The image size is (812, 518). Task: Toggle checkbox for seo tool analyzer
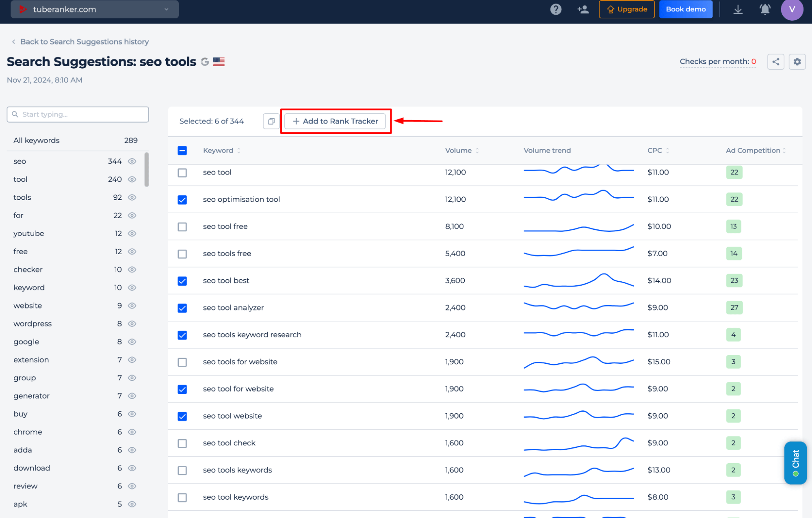coord(182,307)
